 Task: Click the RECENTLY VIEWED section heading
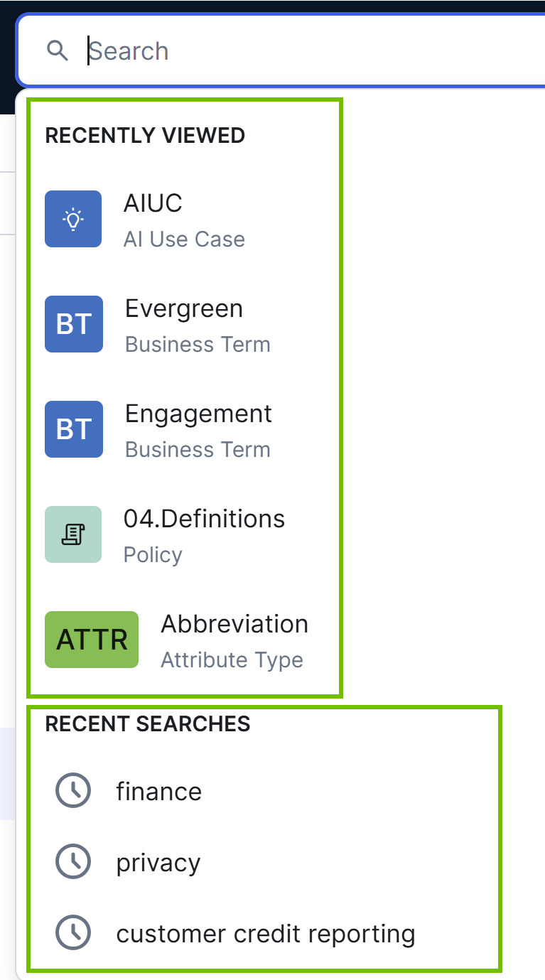[145, 135]
